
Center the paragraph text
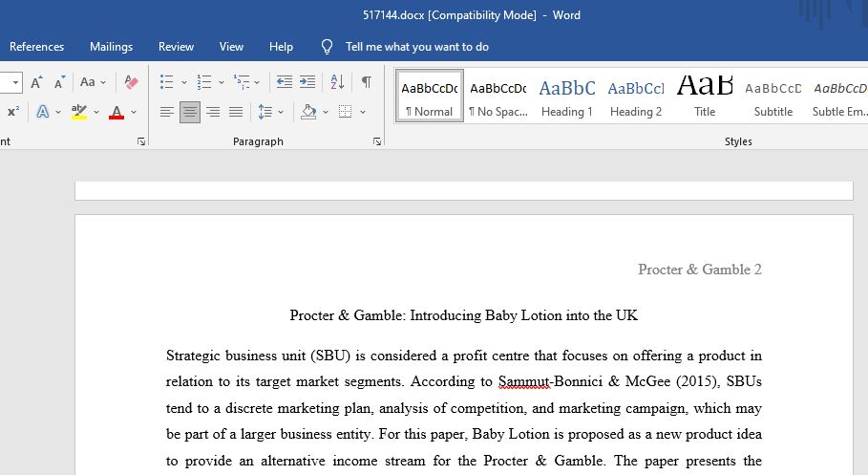[190, 112]
